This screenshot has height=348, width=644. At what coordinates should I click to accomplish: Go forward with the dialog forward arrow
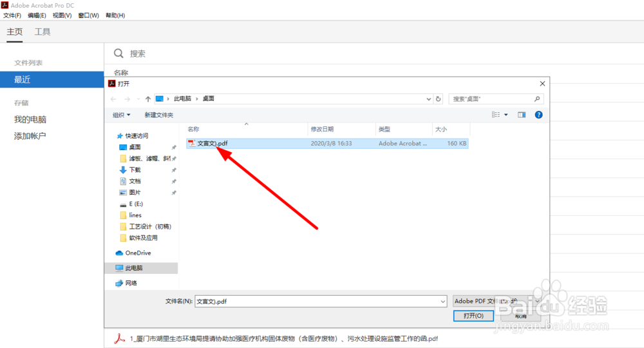click(128, 99)
